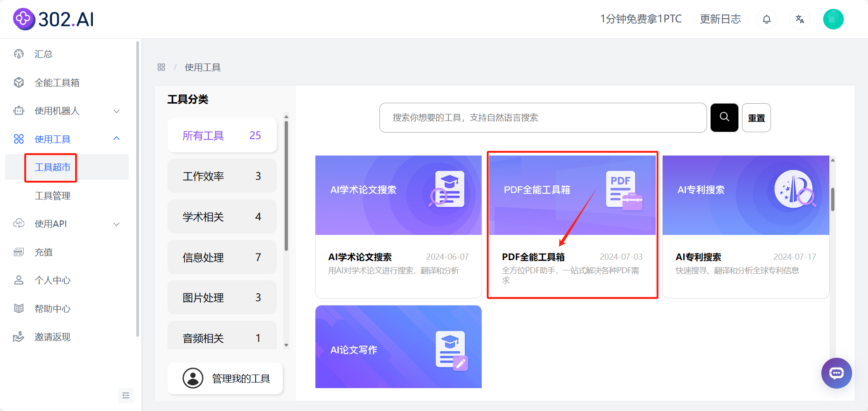Click the 使用工具 breadcrumb text

click(x=203, y=67)
